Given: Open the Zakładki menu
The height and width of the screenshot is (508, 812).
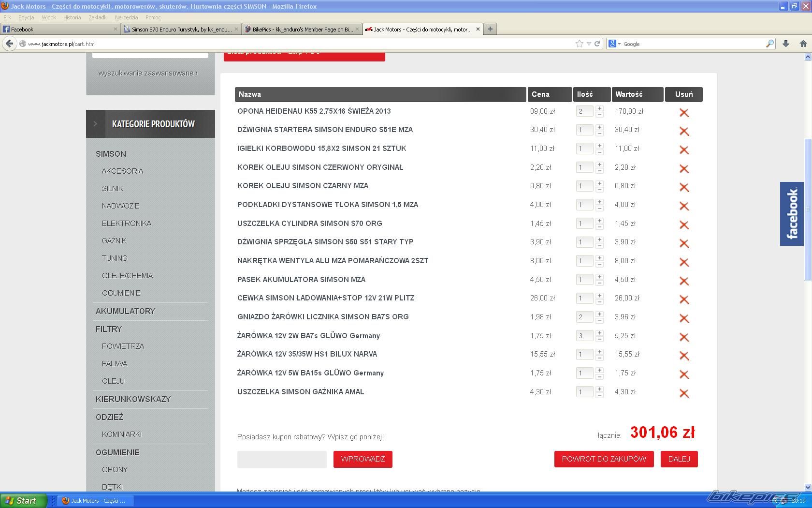Looking at the screenshot, I should [x=98, y=17].
